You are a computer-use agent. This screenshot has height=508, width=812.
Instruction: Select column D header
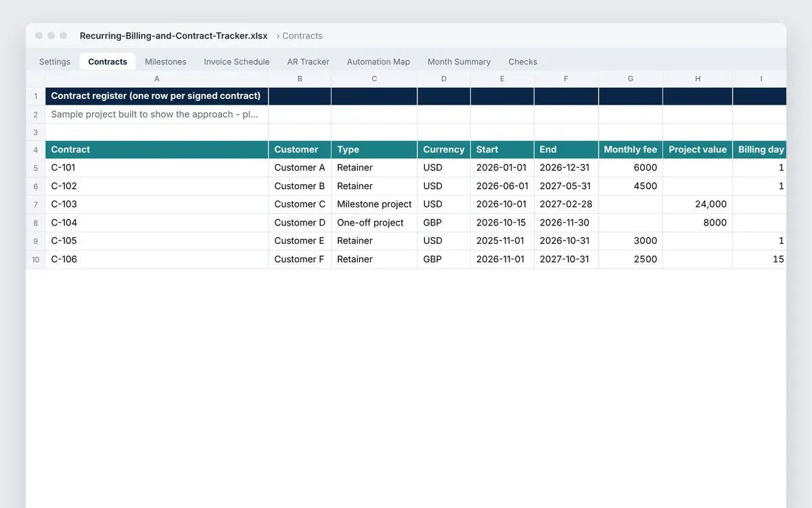(x=444, y=79)
